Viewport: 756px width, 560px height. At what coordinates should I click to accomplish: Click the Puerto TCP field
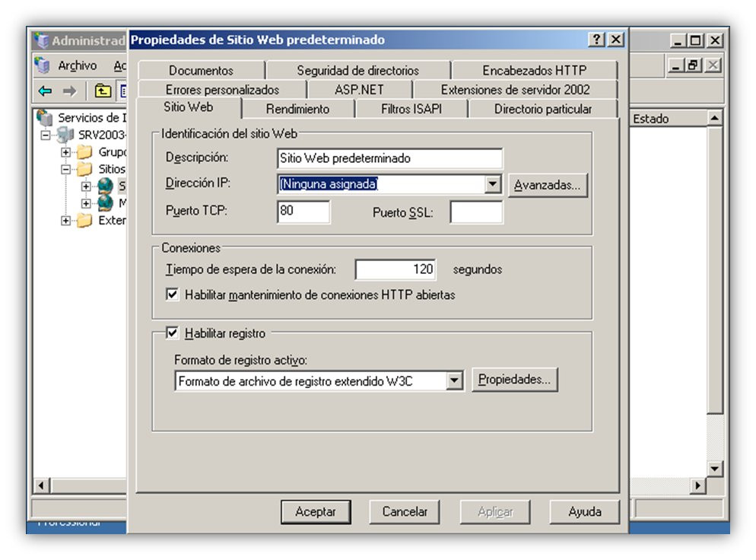303,212
